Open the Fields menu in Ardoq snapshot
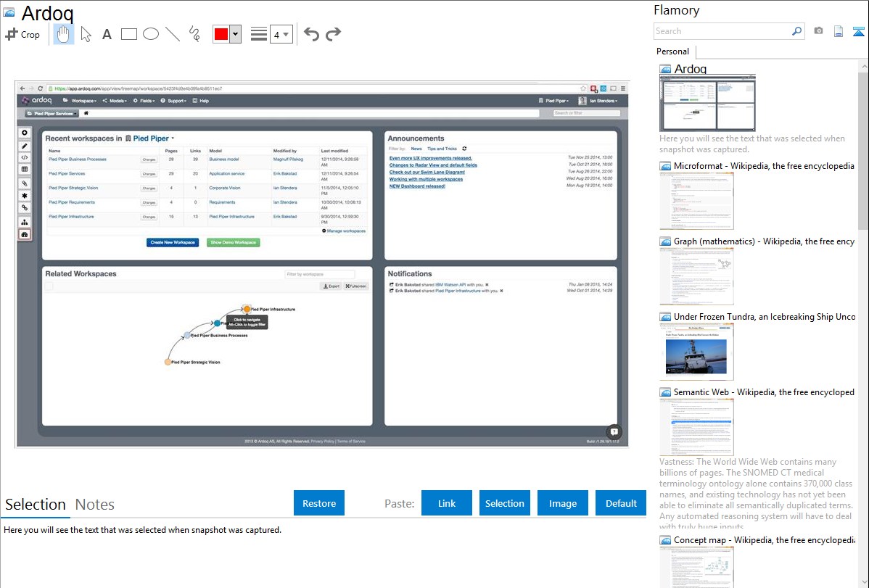869x588 pixels. pos(144,101)
